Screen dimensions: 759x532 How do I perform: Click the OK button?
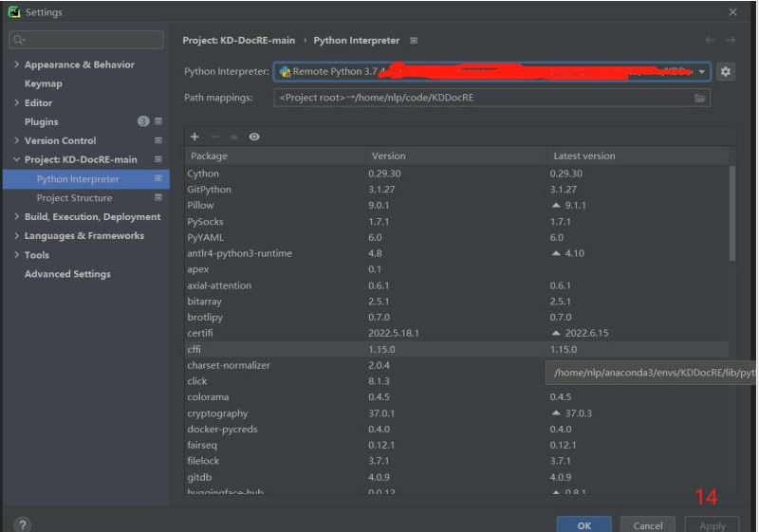pos(583,525)
